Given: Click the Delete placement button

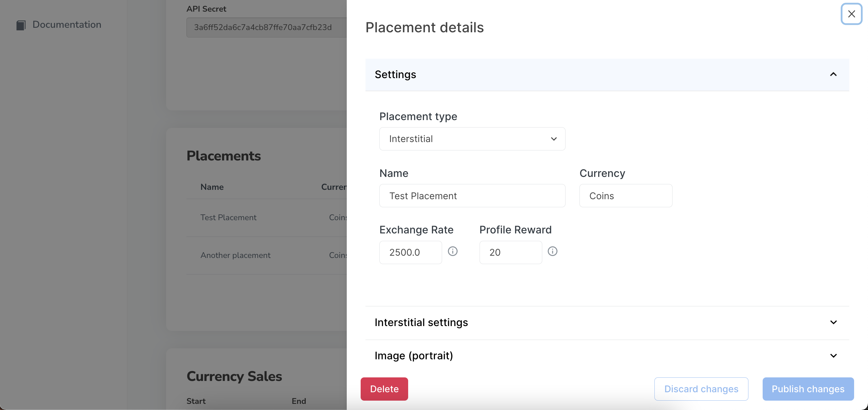Looking at the screenshot, I should click(x=384, y=388).
